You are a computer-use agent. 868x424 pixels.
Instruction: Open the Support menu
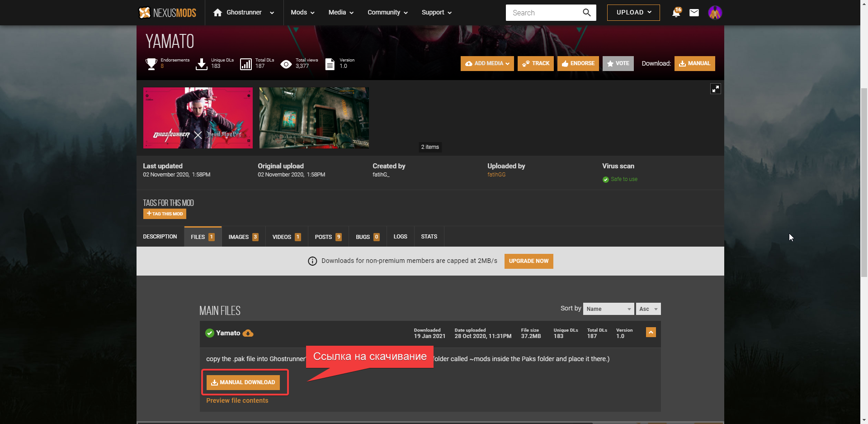pyautogui.click(x=437, y=13)
